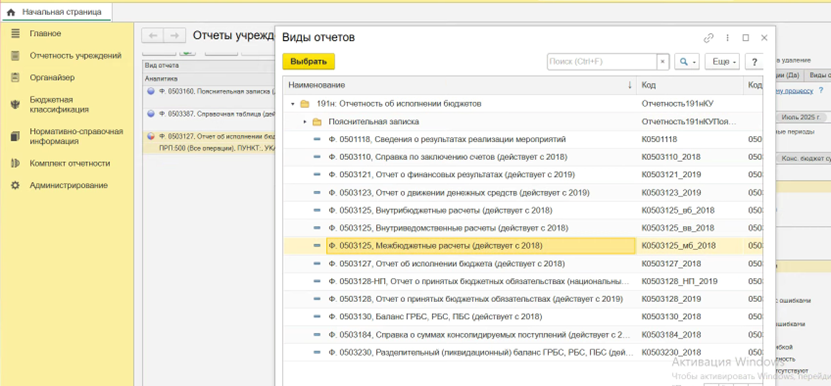Select Ф. 0503127, Отчет об исполнении бюджета
831x386 pixels.
(446, 264)
